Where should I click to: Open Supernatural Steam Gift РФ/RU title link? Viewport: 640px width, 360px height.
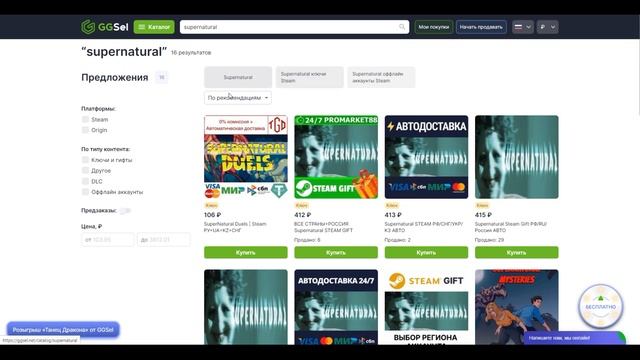(x=511, y=227)
